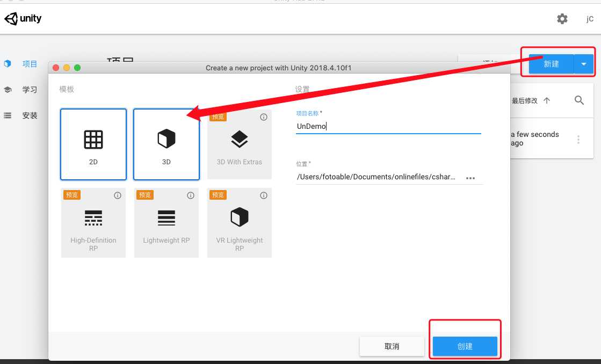Click the 预览 badge on VR Lightweight RP
Screen dimensions: 601x364
tap(218, 195)
